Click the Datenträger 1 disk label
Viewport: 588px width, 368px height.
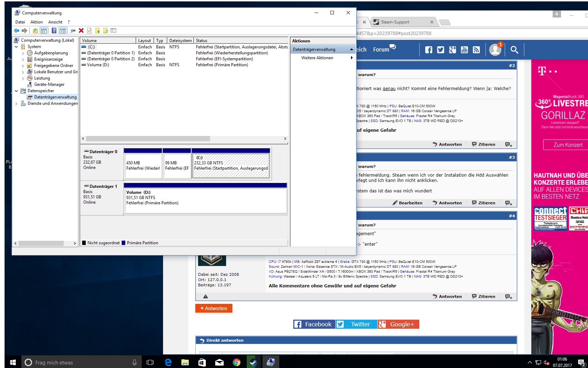[103, 186]
